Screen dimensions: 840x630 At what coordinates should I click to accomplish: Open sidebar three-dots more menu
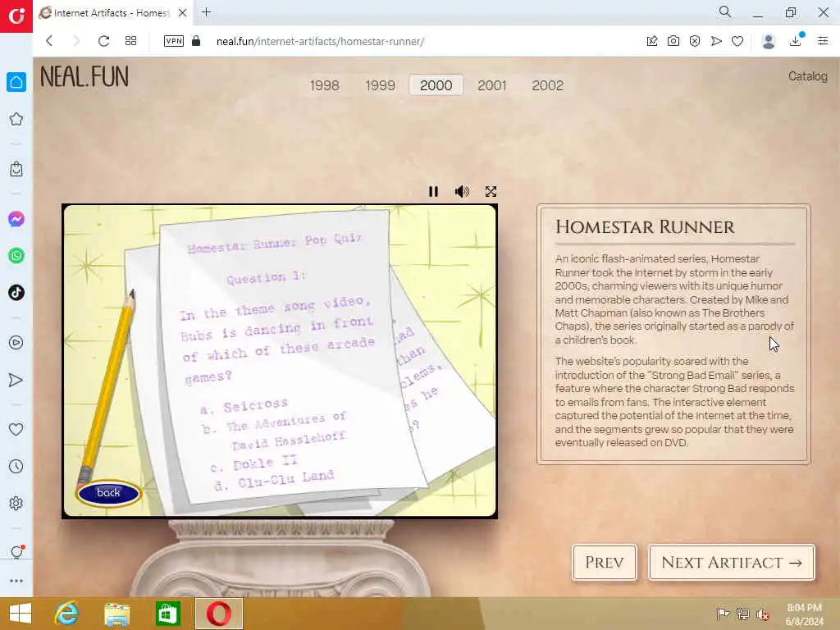[16, 581]
